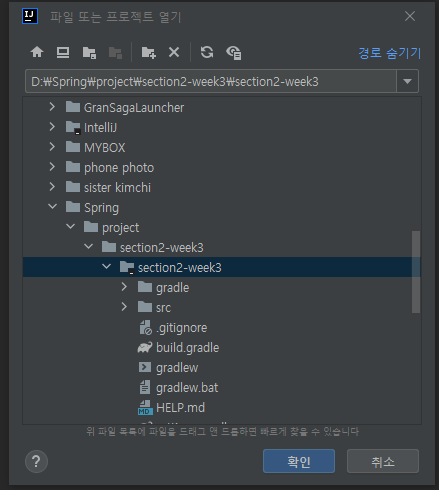Click the selected section2-week3 project folder icon
Image resolution: width=439 pixels, height=490 pixels.
127,268
